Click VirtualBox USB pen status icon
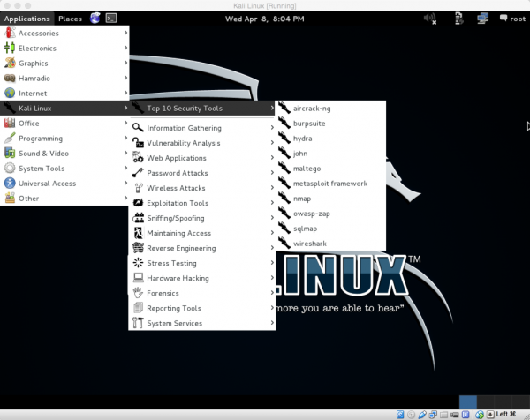Image resolution: width=530 pixels, height=420 pixels. [x=422, y=414]
